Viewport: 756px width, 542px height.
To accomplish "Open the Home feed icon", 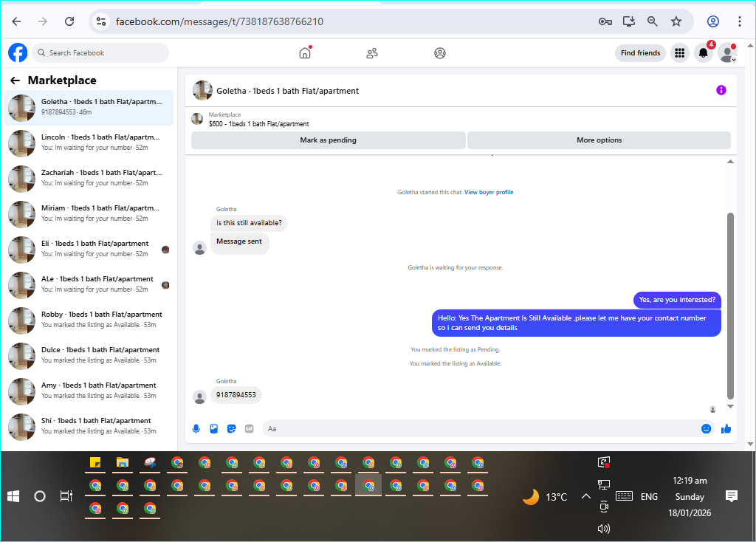I will click(305, 52).
